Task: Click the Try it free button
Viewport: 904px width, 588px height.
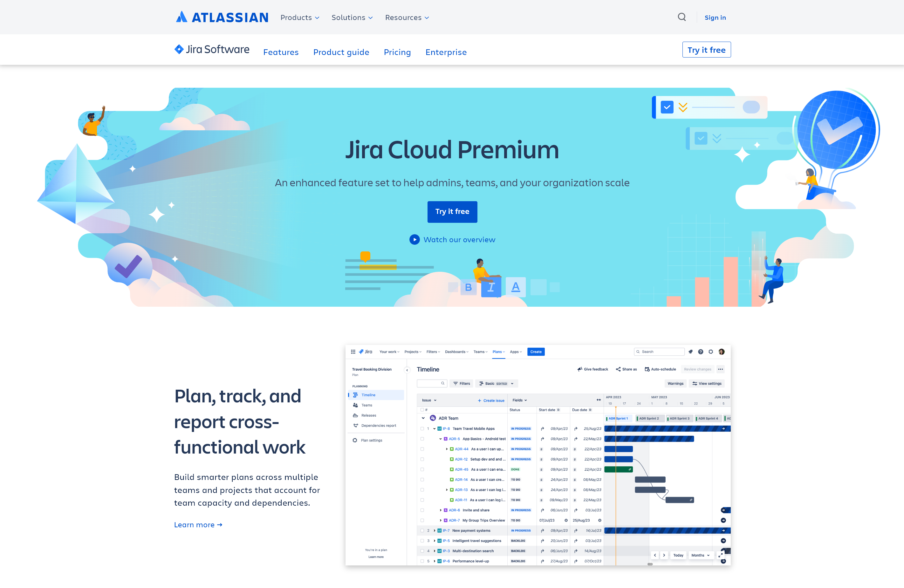Action: [452, 211]
